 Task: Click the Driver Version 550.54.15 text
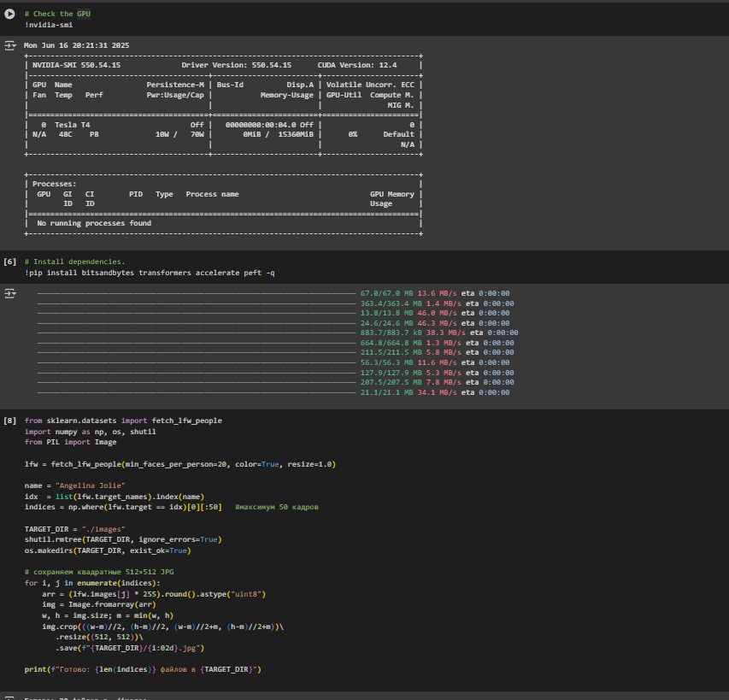tap(236, 65)
